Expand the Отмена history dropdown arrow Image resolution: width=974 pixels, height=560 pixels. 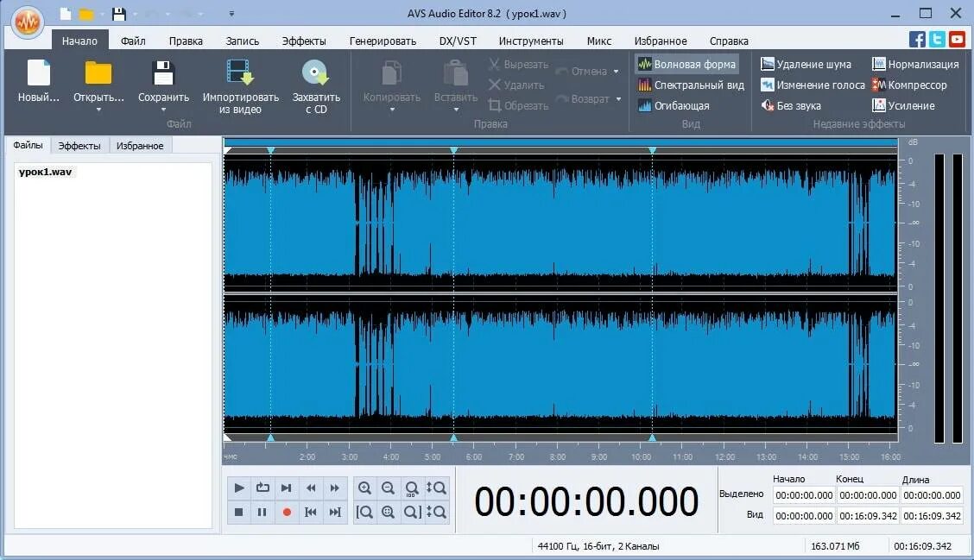tap(617, 72)
